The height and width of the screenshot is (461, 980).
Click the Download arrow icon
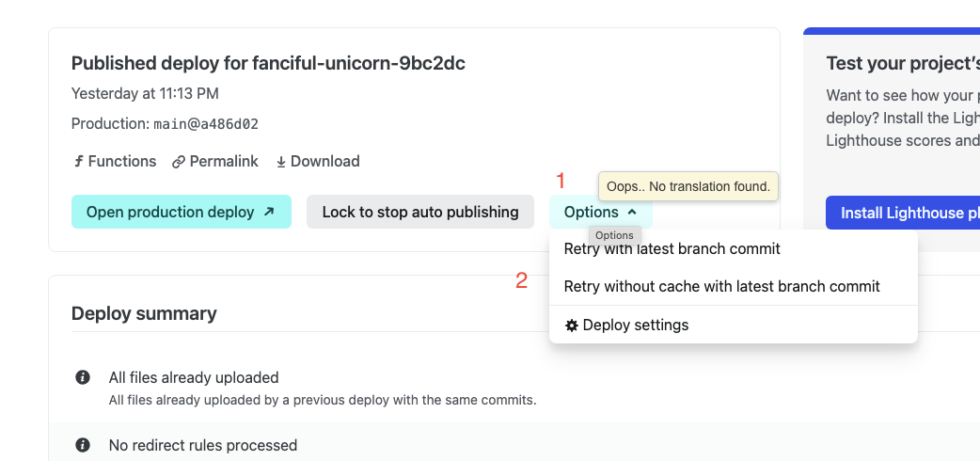(x=280, y=162)
